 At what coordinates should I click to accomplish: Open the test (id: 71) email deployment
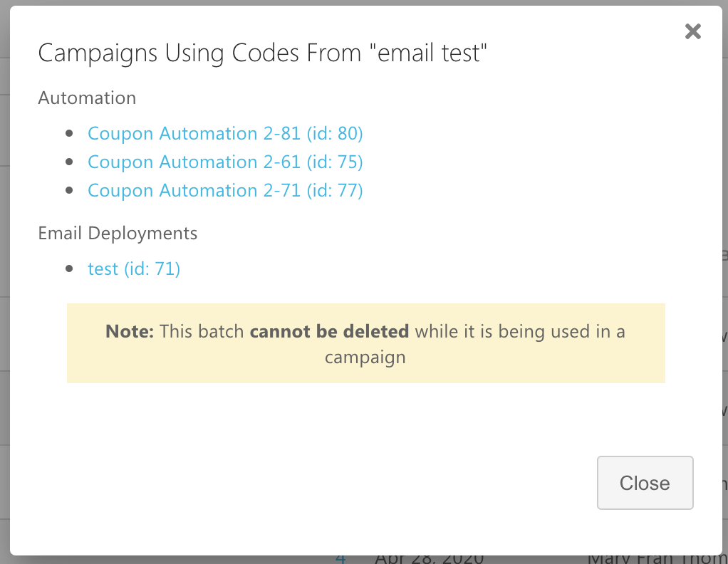[134, 269]
